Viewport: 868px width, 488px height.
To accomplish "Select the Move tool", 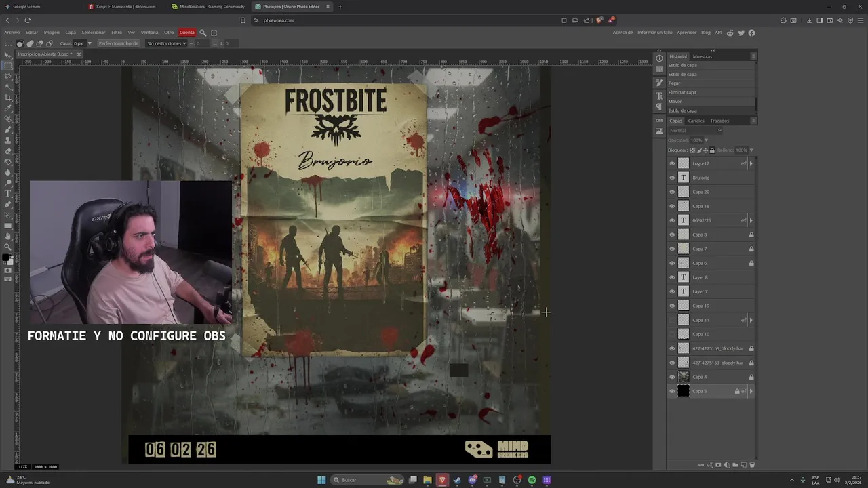I will pyautogui.click(x=8, y=55).
